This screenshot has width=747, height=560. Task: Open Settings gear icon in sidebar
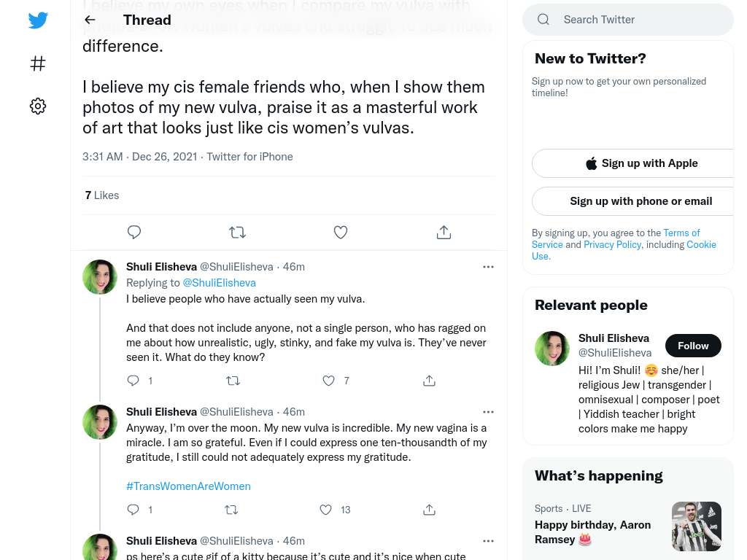tap(38, 106)
